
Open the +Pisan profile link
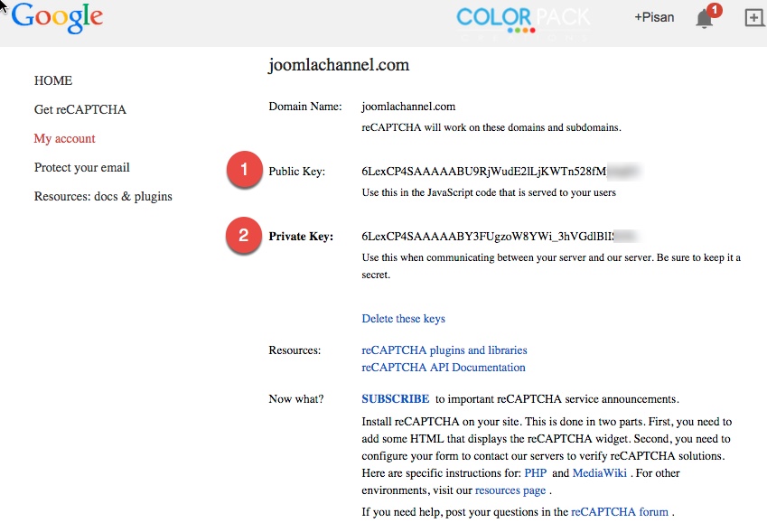[654, 17]
